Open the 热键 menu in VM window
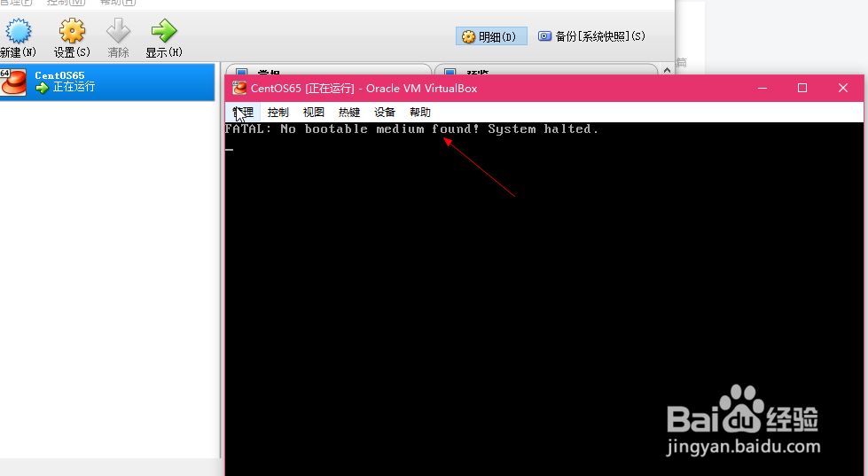This screenshot has height=476, width=868. [349, 113]
